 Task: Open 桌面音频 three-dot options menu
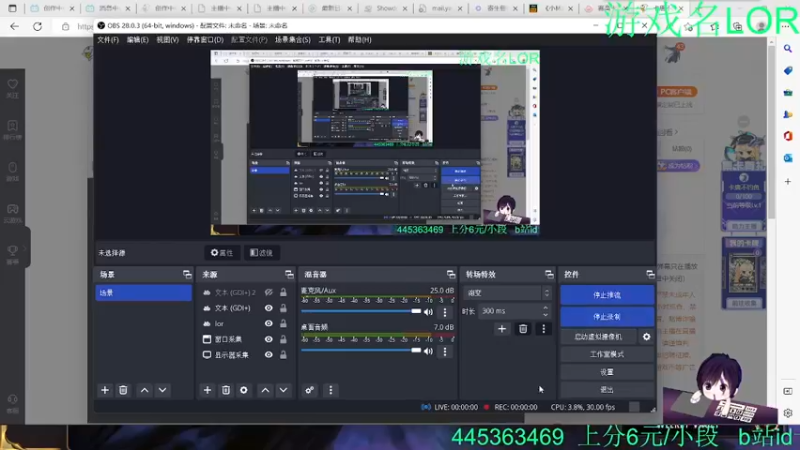(x=445, y=351)
